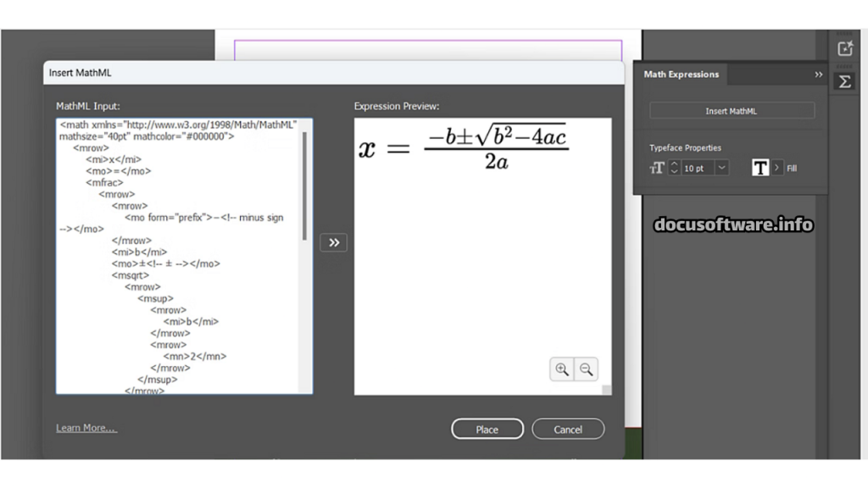Click the '<msqrt>' line in MathML code
The image size is (868, 488).
[131, 275]
